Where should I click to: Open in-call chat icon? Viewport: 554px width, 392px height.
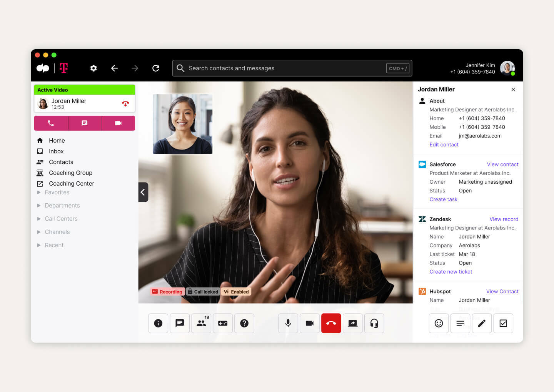coord(180,323)
